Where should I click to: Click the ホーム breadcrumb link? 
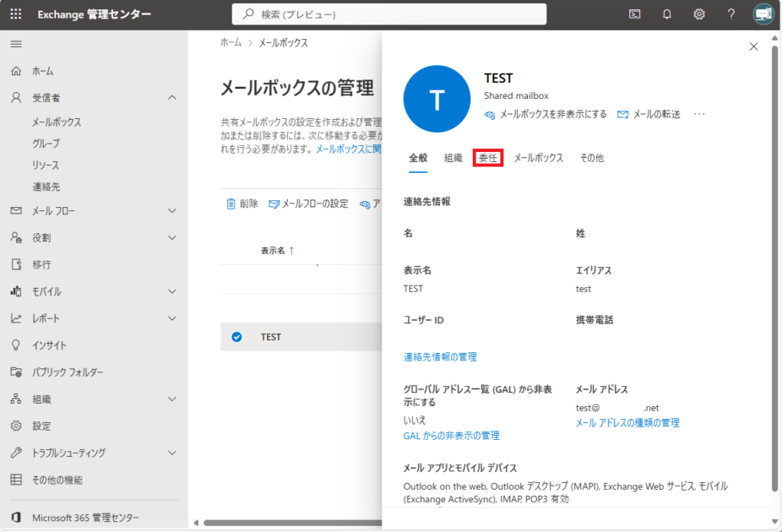[x=231, y=43]
